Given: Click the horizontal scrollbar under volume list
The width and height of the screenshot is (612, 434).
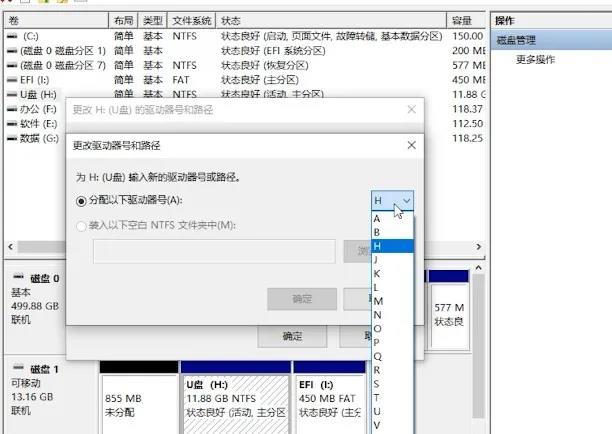Looking at the screenshot, I should coord(240,247).
